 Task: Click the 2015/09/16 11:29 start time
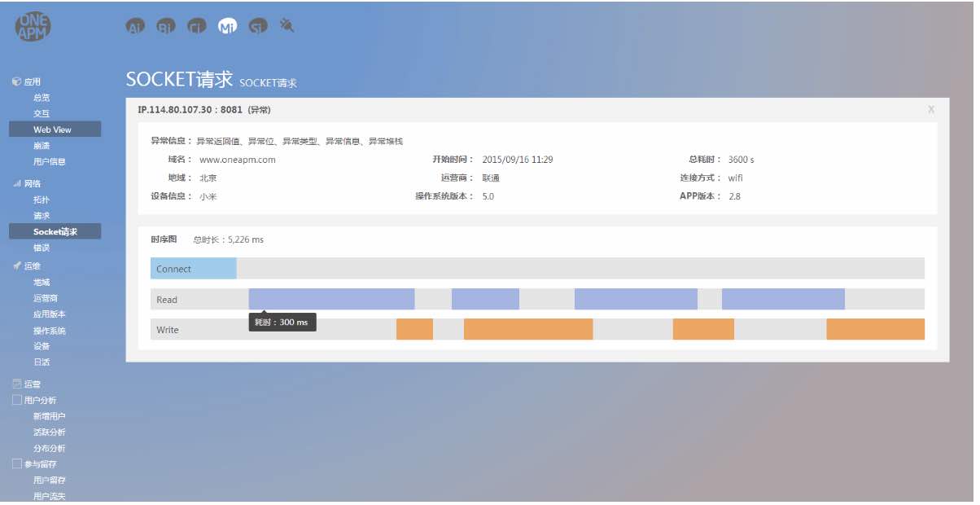point(518,160)
